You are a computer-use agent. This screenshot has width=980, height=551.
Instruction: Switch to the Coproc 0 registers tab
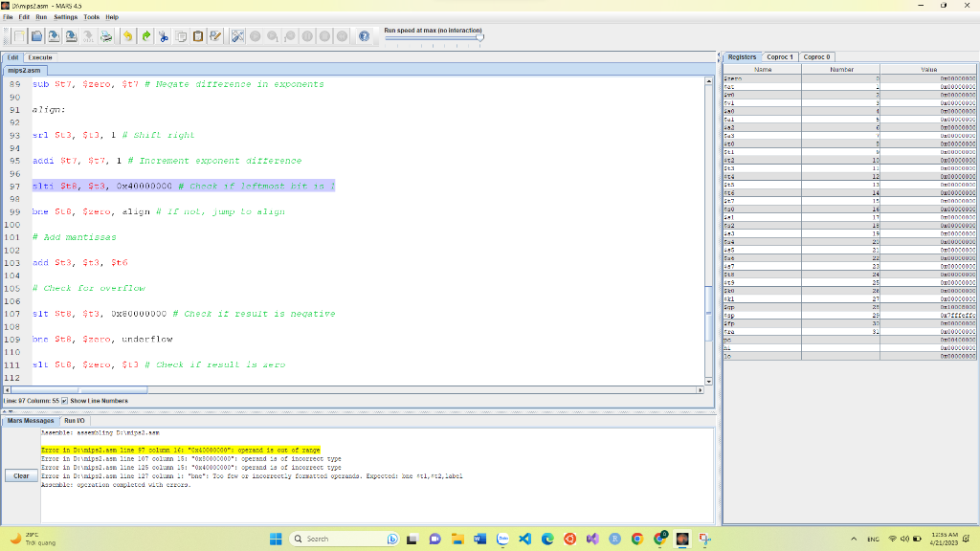pyautogui.click(x=816, y=56)
